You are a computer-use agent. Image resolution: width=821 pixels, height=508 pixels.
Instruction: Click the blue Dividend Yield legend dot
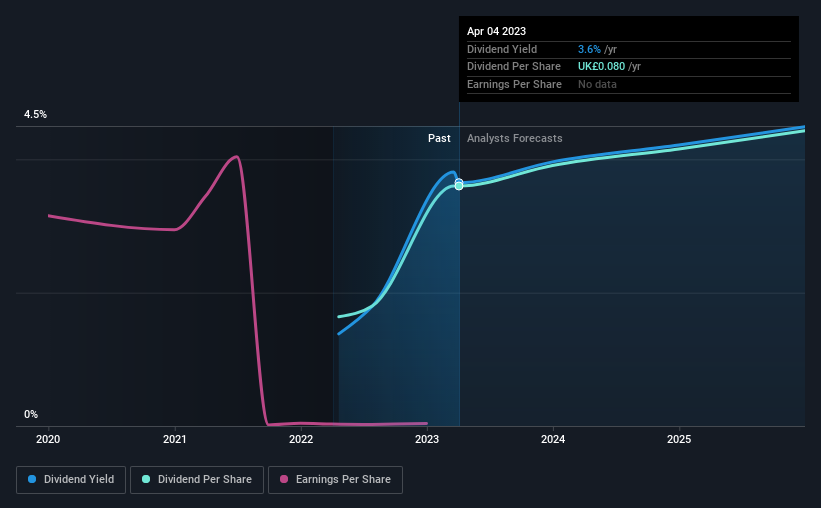[32, 479]
